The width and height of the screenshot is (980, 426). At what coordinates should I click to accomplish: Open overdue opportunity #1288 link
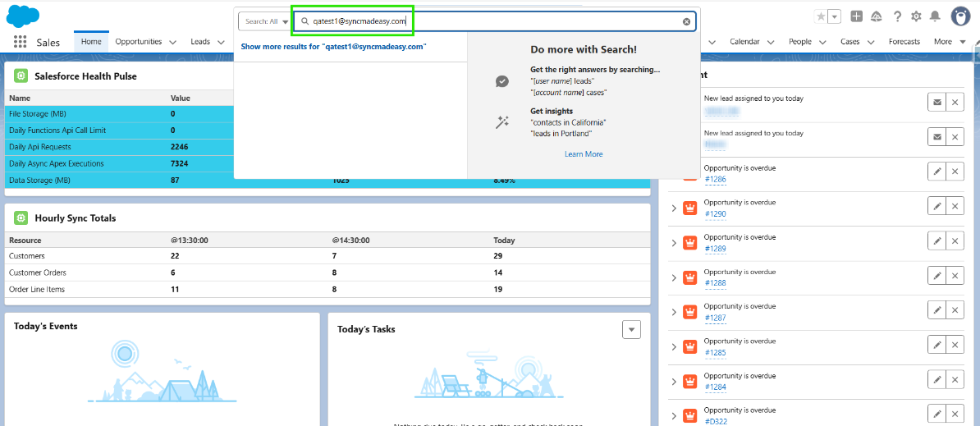[715, 283]
